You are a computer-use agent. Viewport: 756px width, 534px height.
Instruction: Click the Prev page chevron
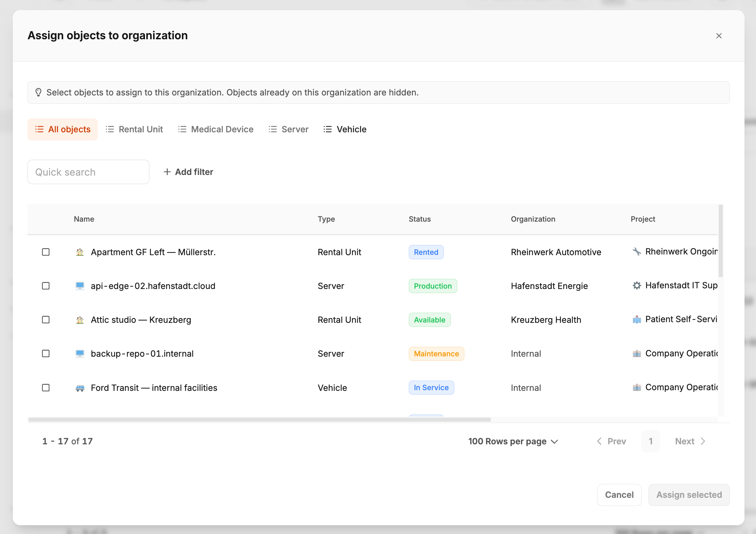[600, 441]
